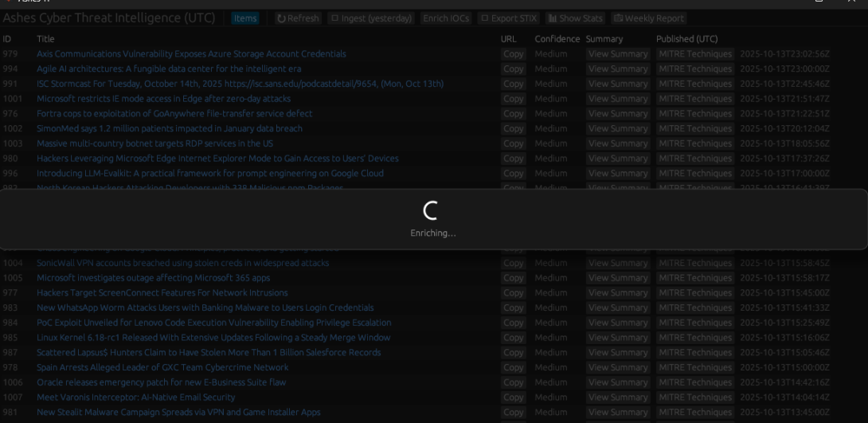Screen dimensions: 868x423
Task: Copy URL for the Agile AI architectures item
Action: click(514, 69)
